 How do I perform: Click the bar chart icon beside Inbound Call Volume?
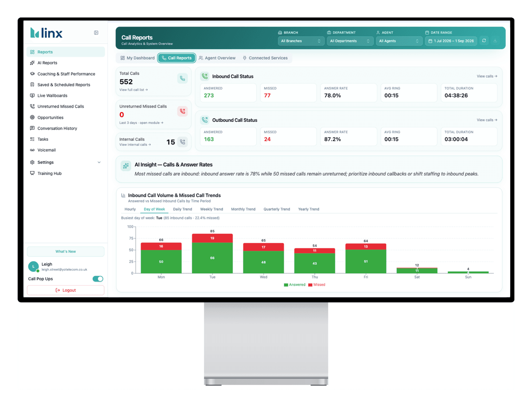click(x=123, y=195)
